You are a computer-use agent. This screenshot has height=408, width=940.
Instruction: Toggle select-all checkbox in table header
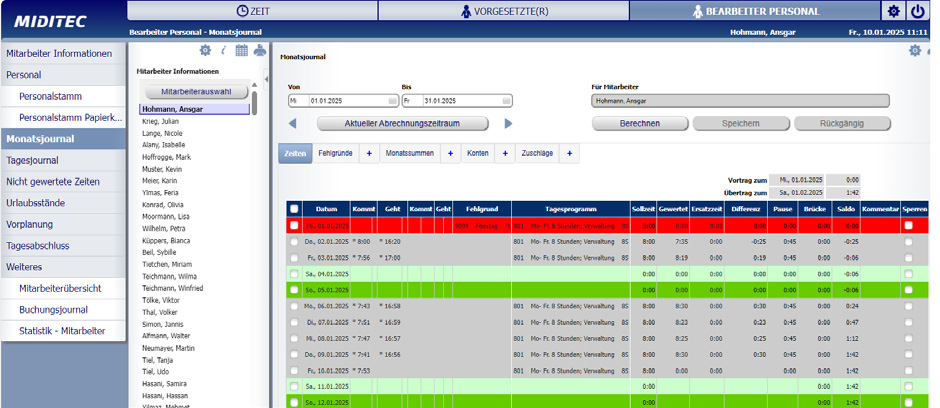[294, 209]
